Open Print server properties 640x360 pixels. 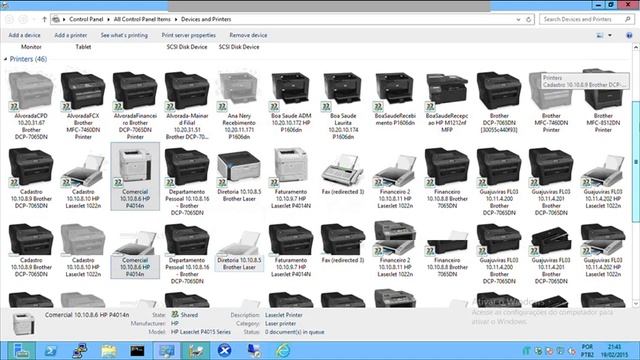[189, 36]
